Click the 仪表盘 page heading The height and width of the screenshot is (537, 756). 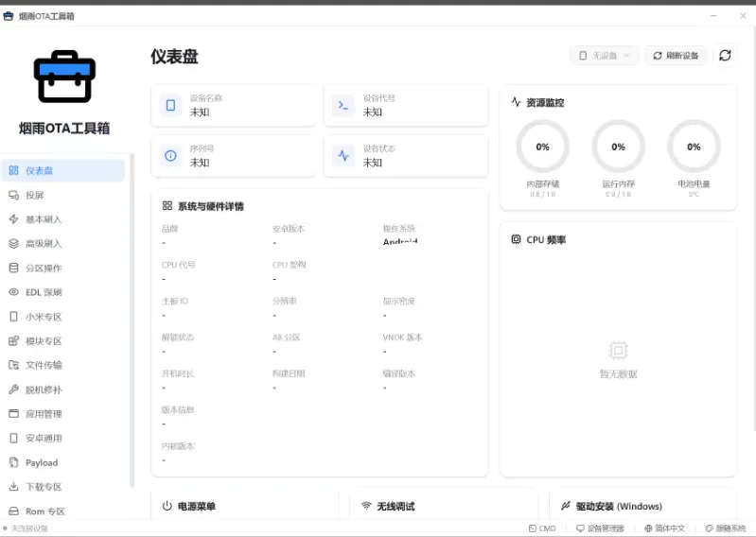click(174, 57)
